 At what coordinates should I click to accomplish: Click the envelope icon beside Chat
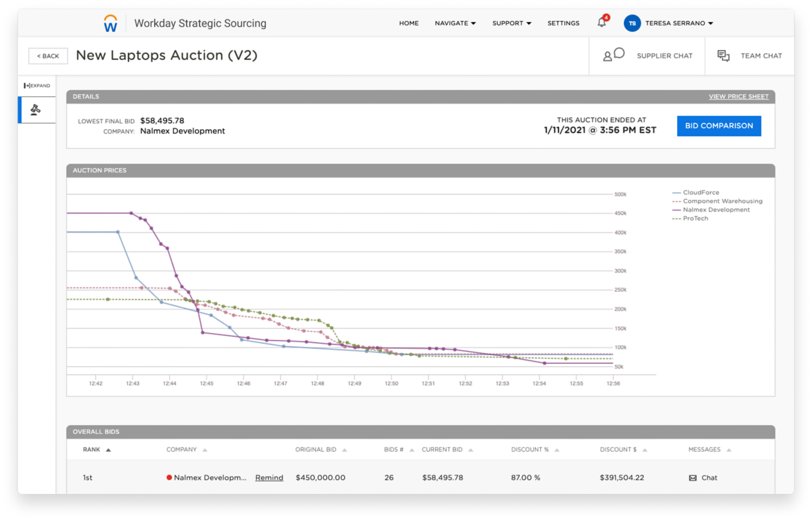692,478
